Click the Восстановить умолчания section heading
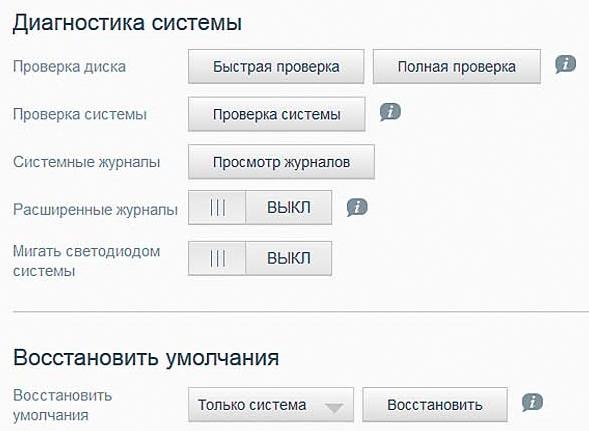Viewport: 589px width, 431px height. point(146,357)
